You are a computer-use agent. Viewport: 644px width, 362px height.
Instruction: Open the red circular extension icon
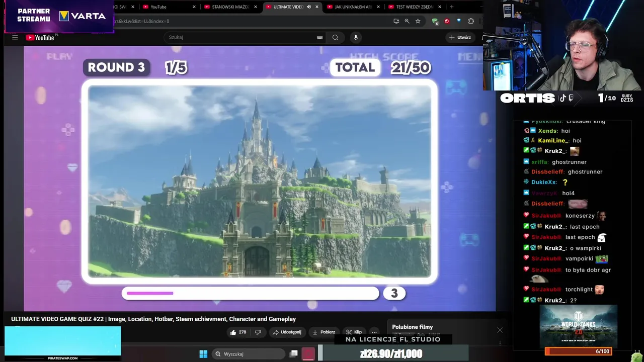point(447,21)
